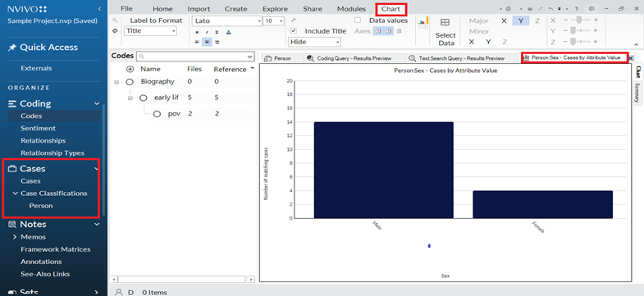This screenshot has width=644, height=296.
Task: Collapse the Coding section
Action: point(97,104)
